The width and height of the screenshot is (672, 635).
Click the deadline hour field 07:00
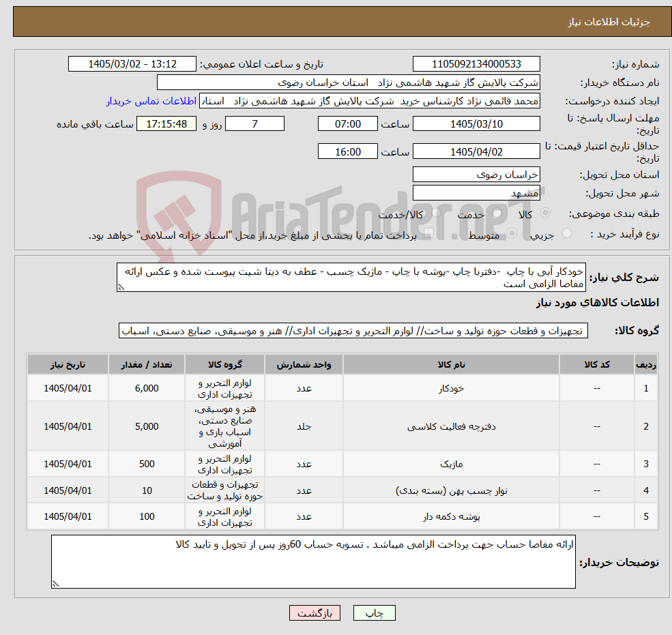(347, 124)
